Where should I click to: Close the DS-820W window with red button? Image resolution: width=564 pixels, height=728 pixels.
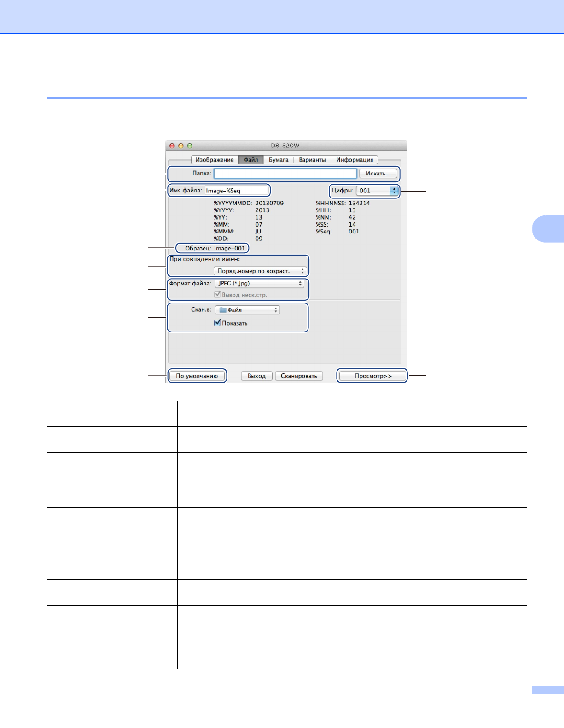click(x=172, y=146)
